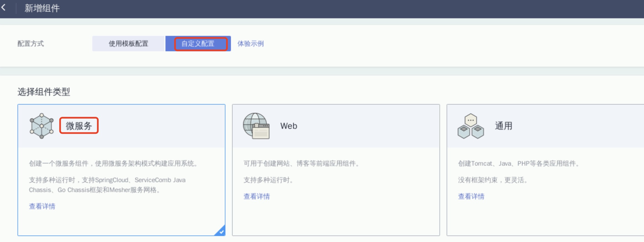Click the 配置方式 label
Viewport: 644px width, 242px height.
31,44
